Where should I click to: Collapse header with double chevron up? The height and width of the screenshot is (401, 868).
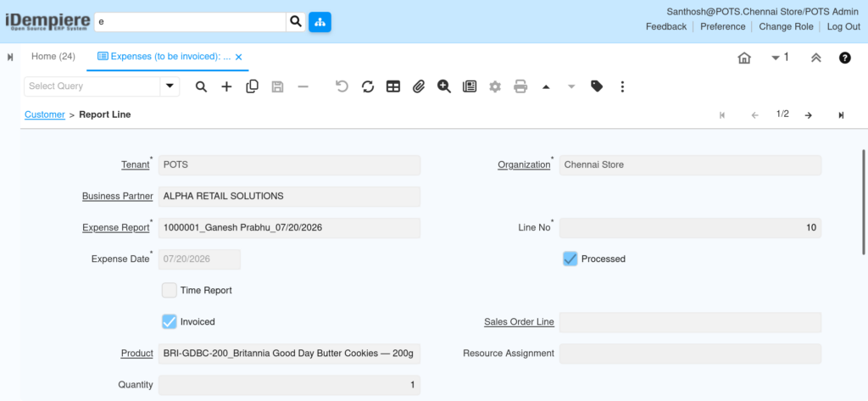[x=816, y=58]
